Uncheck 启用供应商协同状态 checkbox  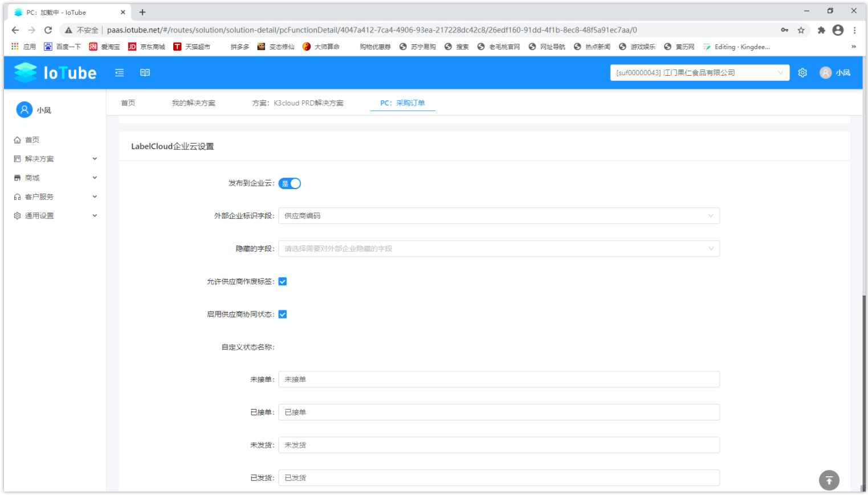coord(283,314)
